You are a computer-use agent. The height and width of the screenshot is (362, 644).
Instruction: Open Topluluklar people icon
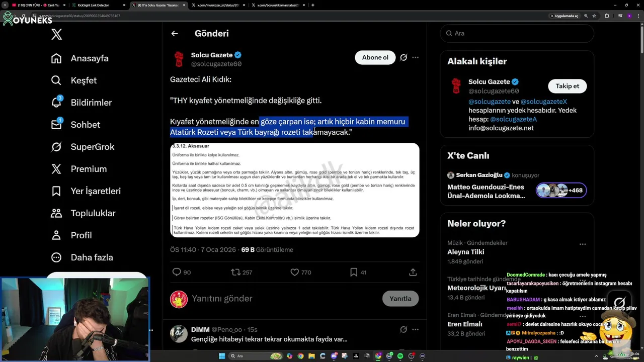coord(56,213)
